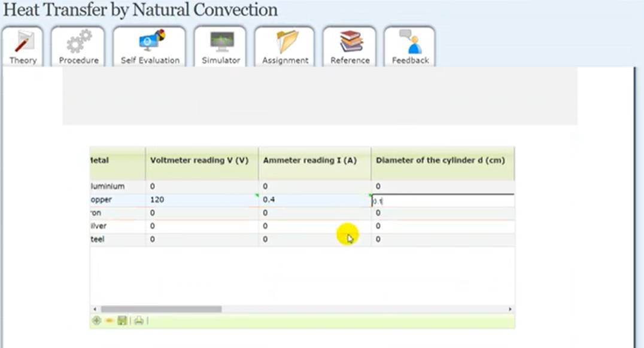Open the Assignment tab
The height and width of the screenshot is (348, 644).
(285, 48)
